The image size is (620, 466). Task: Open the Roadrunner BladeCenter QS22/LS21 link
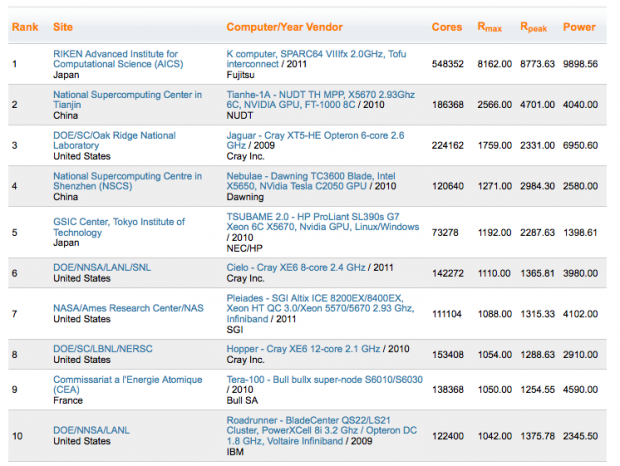[x=322, y=430]
